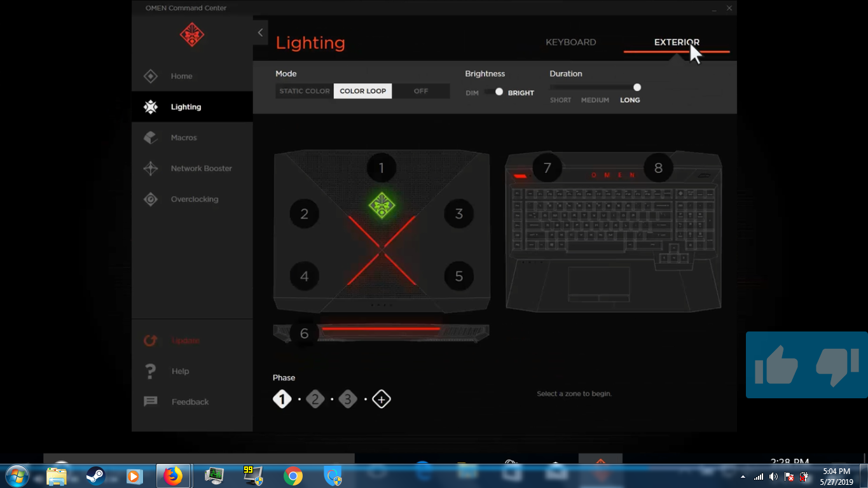Open File Explorer from the taskbar

[57, 476]
